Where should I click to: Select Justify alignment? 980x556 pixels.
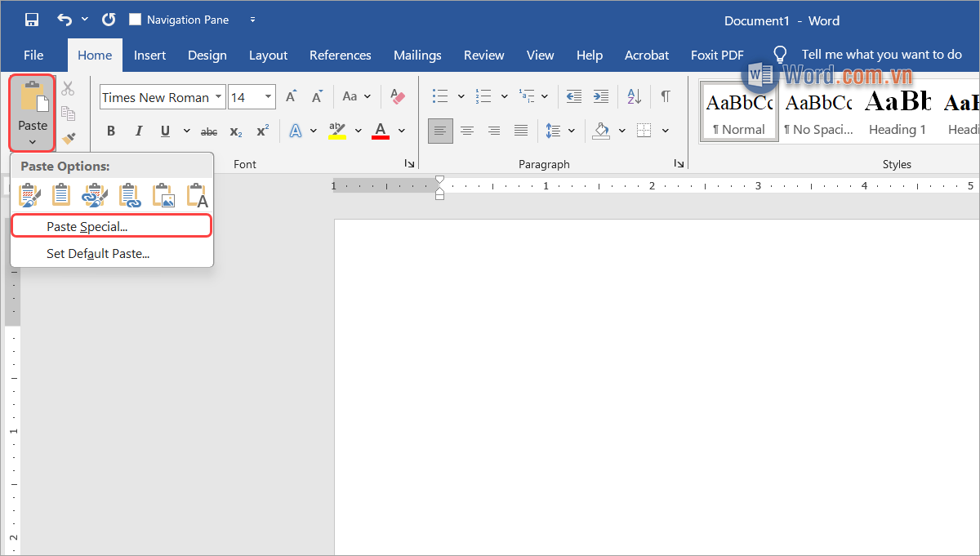point(521,131)
